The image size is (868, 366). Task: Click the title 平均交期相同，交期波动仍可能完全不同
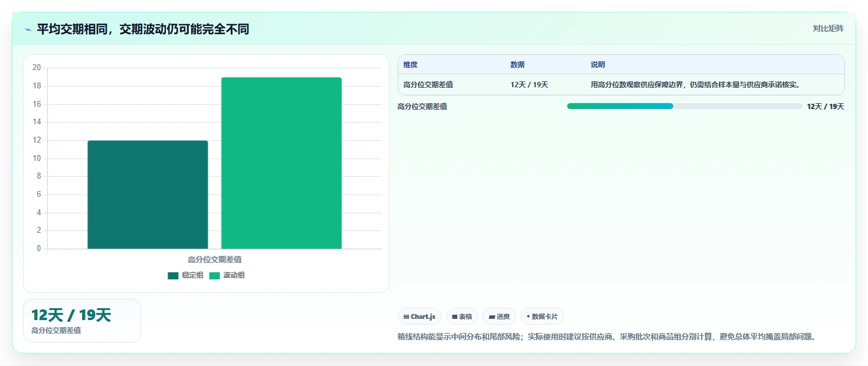(x=143, y=29)
